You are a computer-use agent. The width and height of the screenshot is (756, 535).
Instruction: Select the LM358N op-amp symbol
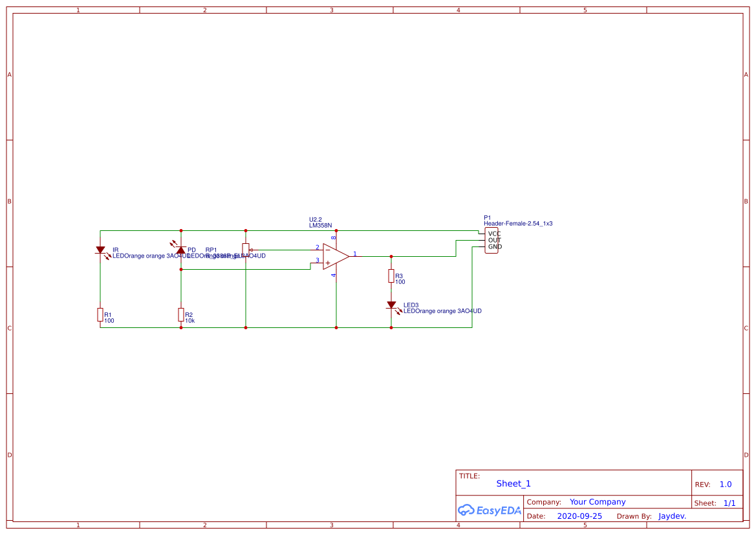(334, 256)
